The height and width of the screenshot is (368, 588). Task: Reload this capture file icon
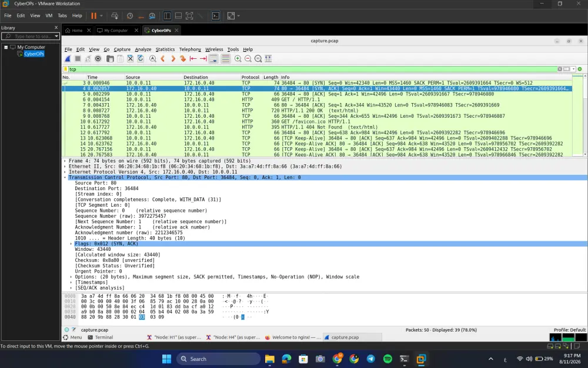tap(141, 58)
